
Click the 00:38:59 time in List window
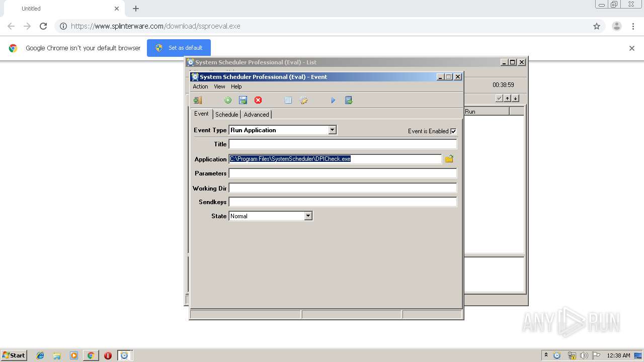tap(503, 85)
